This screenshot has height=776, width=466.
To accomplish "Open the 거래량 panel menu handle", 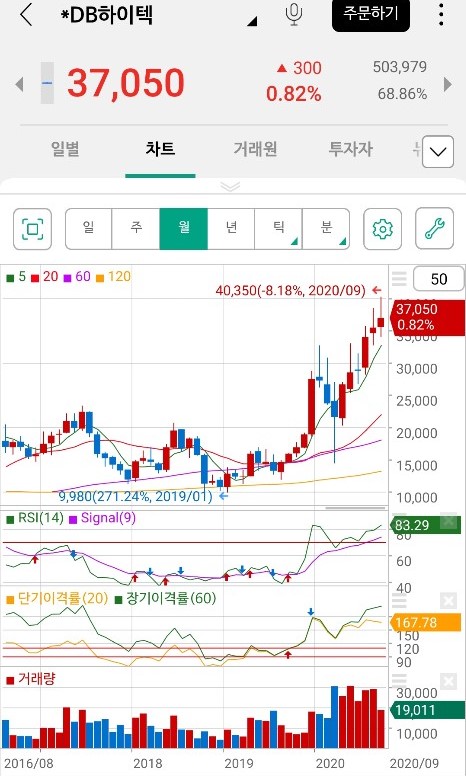I will click(x=399, y=682).
